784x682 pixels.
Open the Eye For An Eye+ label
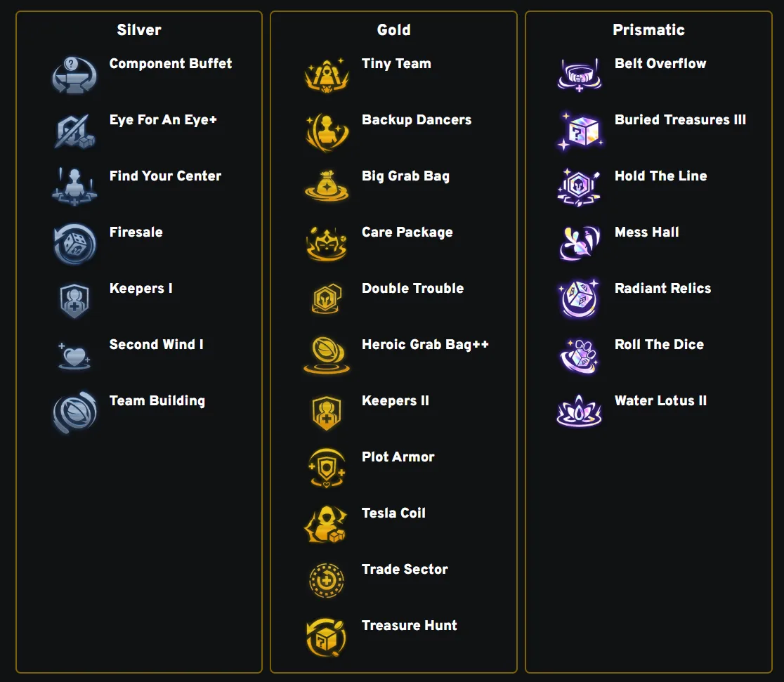pos(163,120)
